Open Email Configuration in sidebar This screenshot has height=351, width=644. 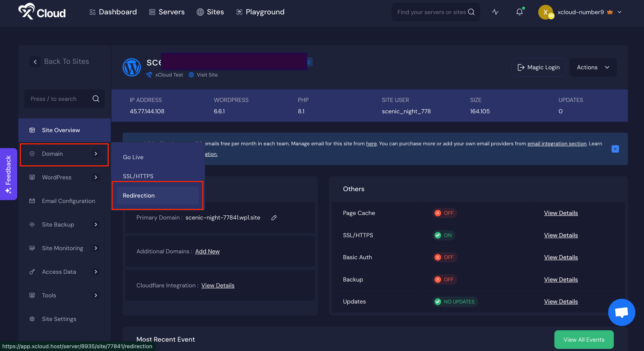point(65,201)
